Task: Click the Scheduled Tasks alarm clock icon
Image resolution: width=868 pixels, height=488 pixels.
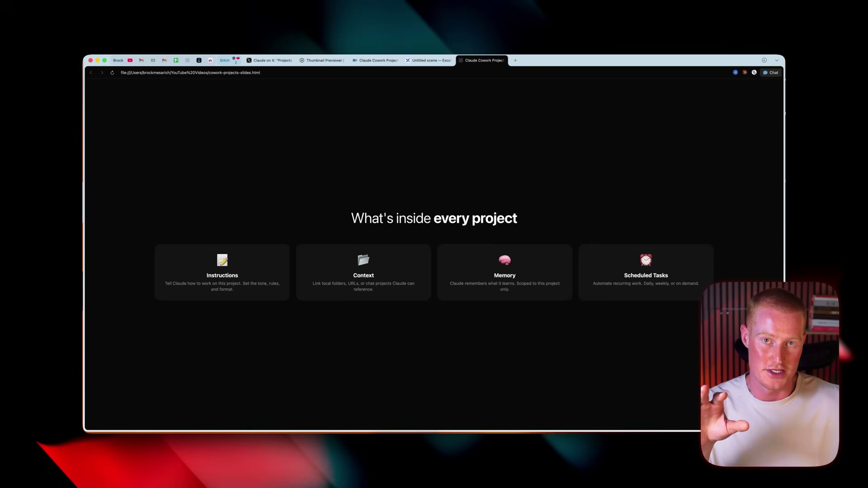Action: pyautogui.click(x=646, y=260)
